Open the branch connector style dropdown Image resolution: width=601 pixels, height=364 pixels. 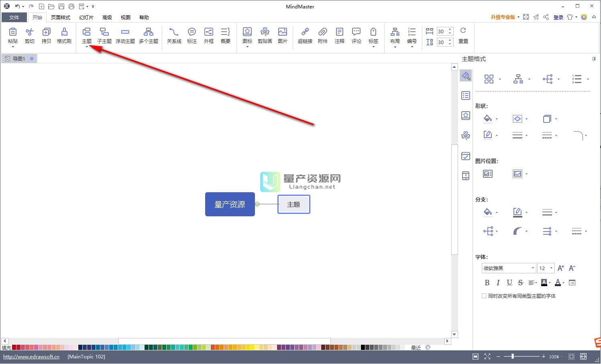tap(497, 232)
